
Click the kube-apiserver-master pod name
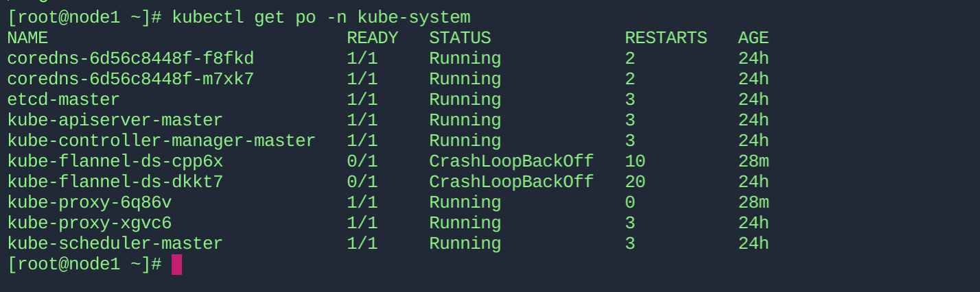point(115,121)
